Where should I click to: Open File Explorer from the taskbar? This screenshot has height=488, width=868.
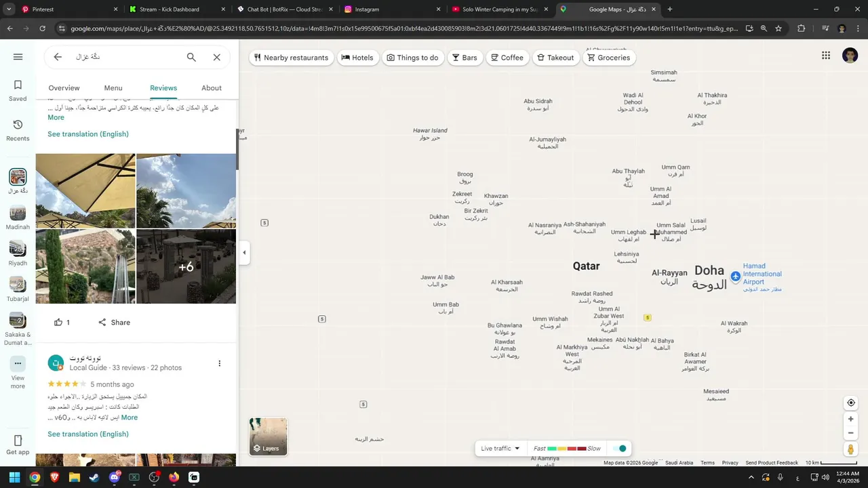click(x=75, y=477)
